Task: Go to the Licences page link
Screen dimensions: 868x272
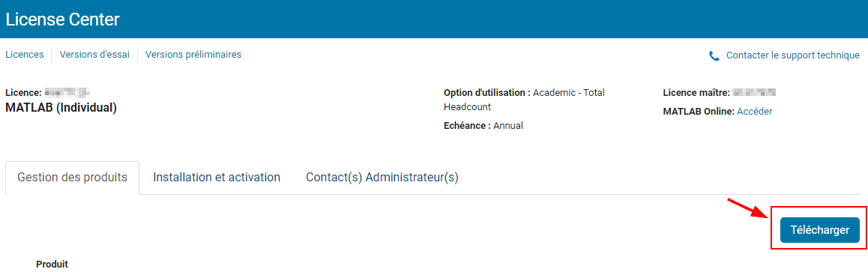Action: [x=24, y=55]
